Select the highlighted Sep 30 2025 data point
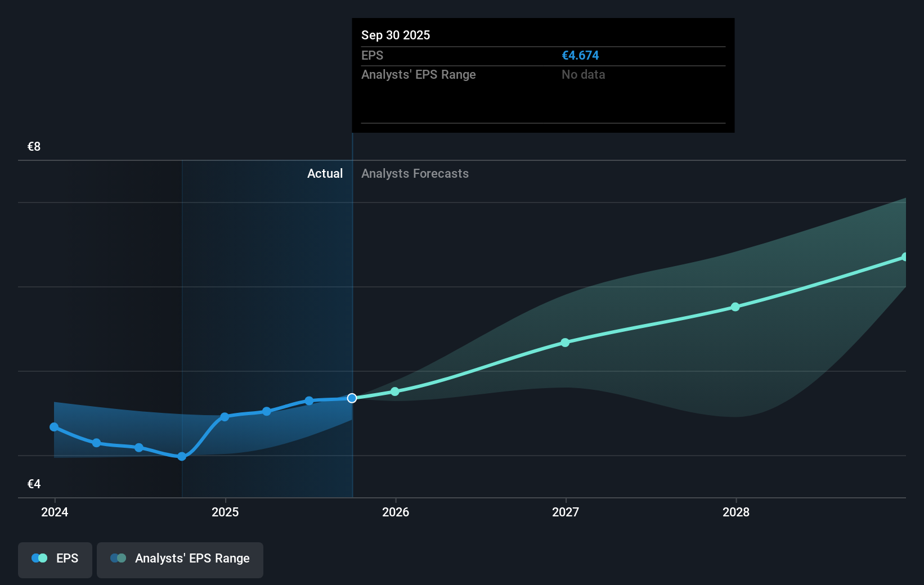Screen dimensions: 924x585 (352, 398)
